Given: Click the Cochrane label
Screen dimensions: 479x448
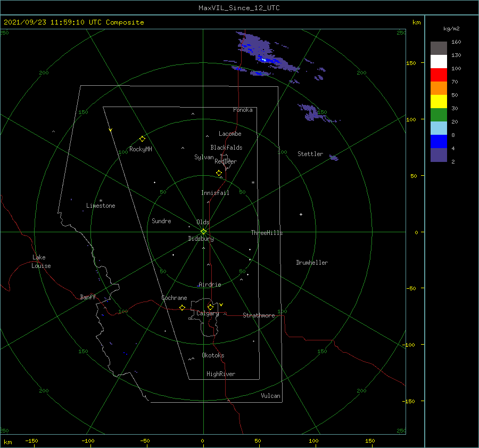Looking at the screenshot, I should tap(174, 298).
